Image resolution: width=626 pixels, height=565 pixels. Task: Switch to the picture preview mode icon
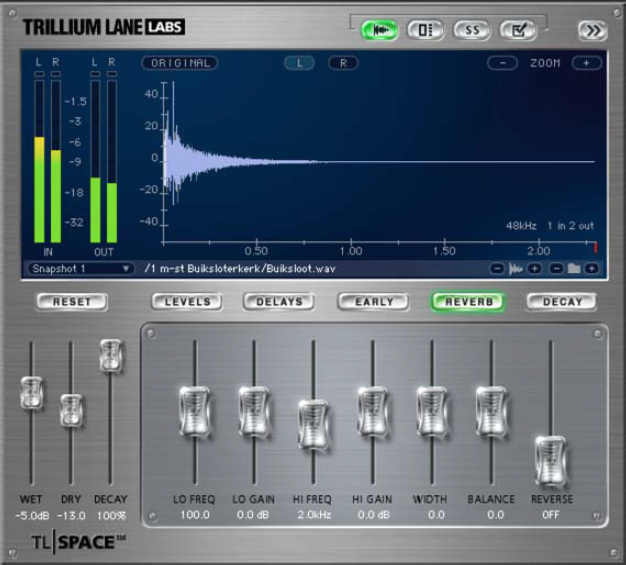(x=425, y=30)
